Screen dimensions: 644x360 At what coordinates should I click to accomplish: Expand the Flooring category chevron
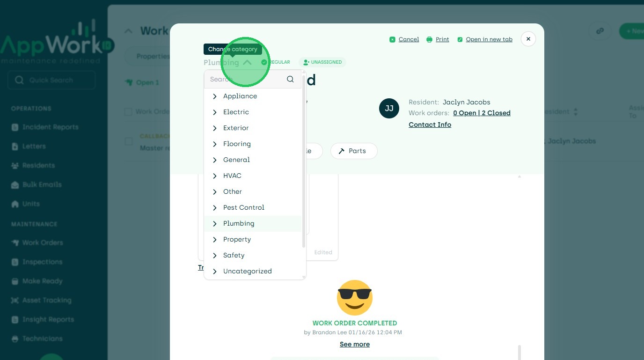point(215,144)
